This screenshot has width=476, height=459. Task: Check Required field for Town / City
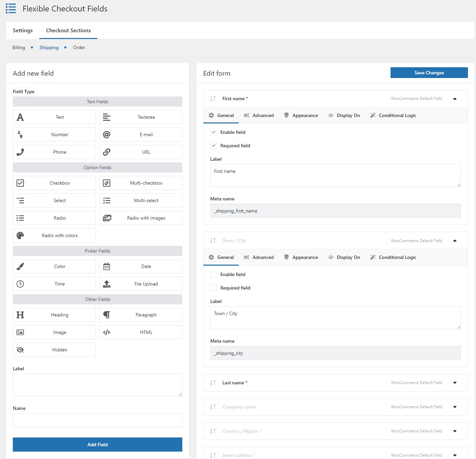click(214, 288)
